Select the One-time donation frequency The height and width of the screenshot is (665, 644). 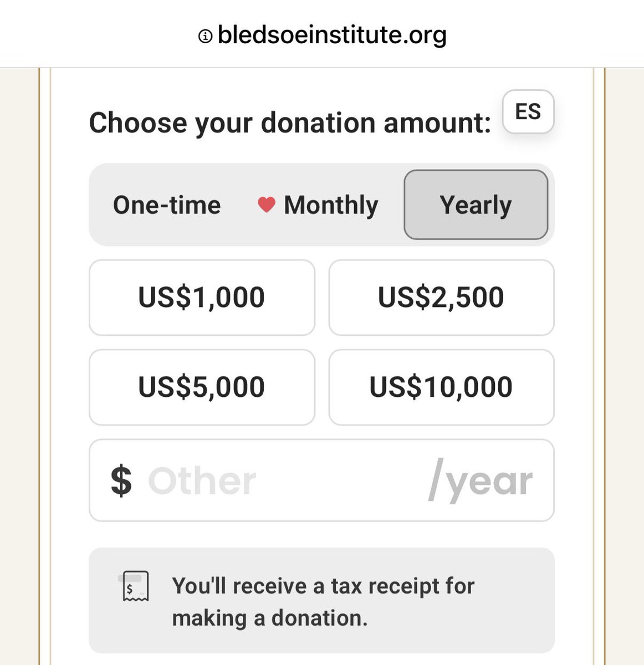click(167, 205)
